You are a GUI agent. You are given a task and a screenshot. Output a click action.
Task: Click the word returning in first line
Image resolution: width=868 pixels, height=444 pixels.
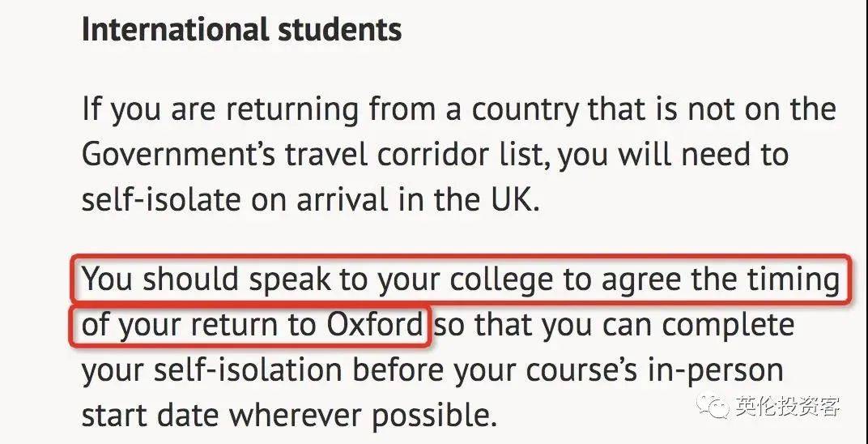pyautogui.click(x=291, y=111)
